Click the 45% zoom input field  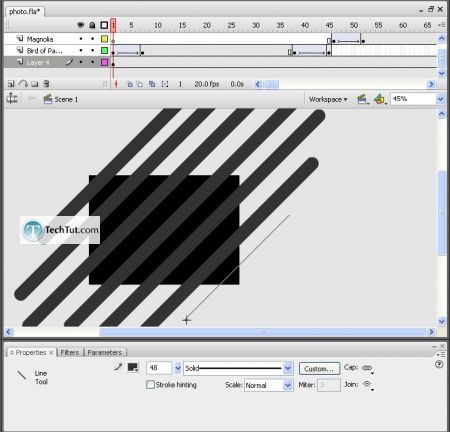click(x=413, y=99)
